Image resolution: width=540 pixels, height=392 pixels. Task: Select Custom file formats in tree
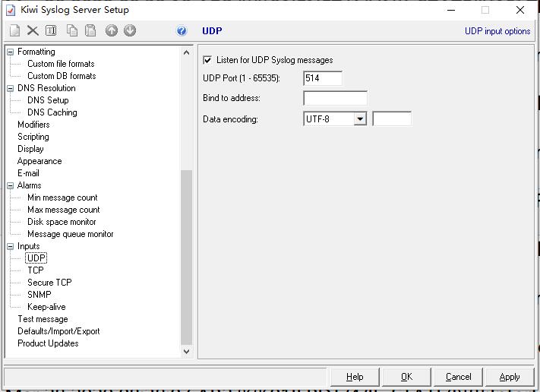pos(61,64)
